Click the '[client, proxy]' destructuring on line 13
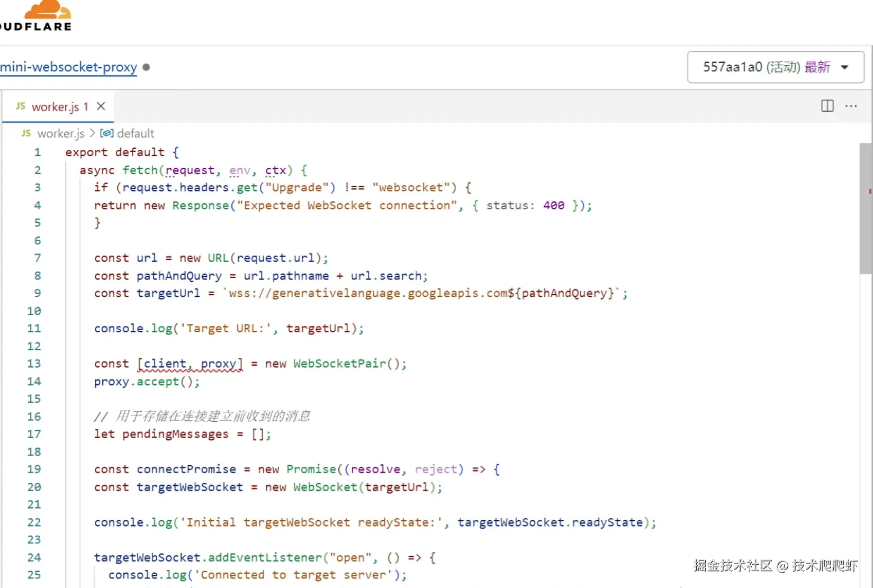The height and width of the screenshot is (588, 873). [x=190, y=364]
